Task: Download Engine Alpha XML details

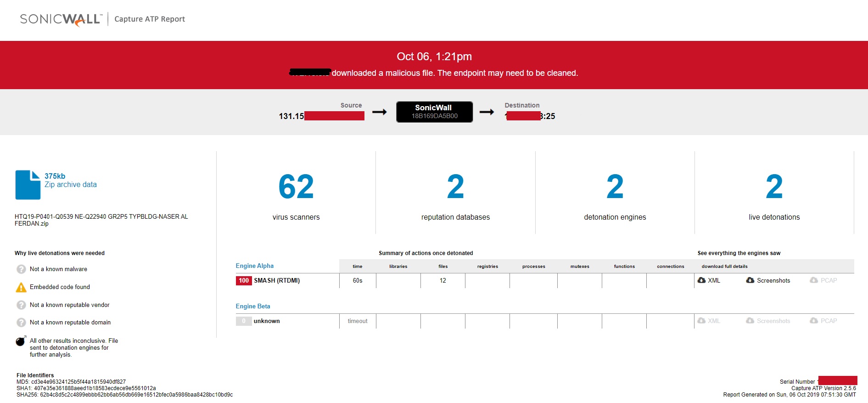Action: [714, 281]
